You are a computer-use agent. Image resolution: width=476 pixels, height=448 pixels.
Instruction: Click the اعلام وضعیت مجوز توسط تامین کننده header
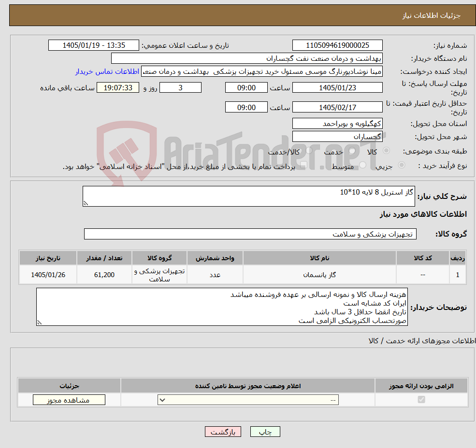point(248,386)
